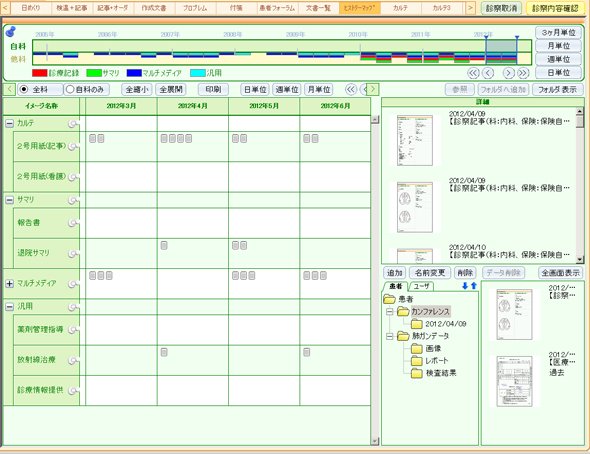Open the ユーザ folder tab
This screenshot has width=590, height=454.
(421, 286)
